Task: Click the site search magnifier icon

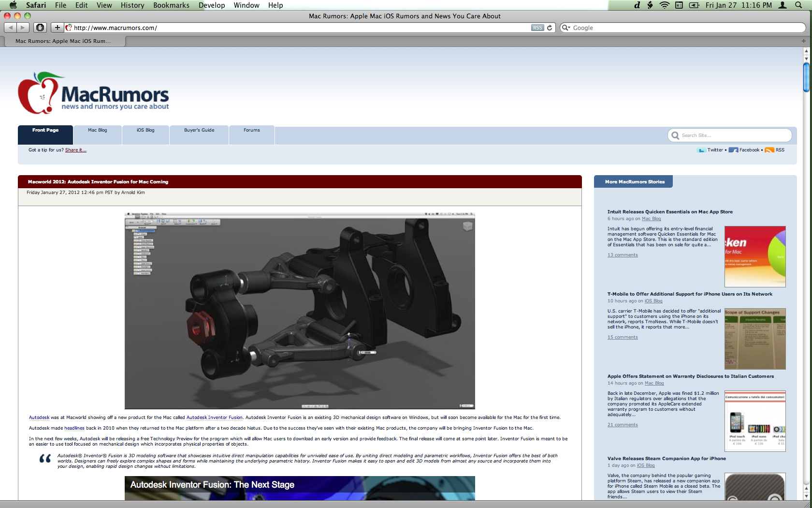Action: [x=675, y=135]
